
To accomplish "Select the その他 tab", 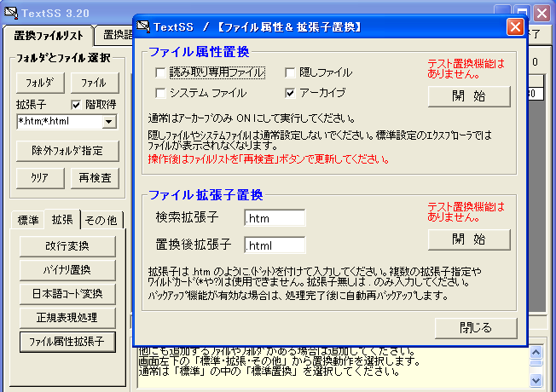I will tap(101, 220).
